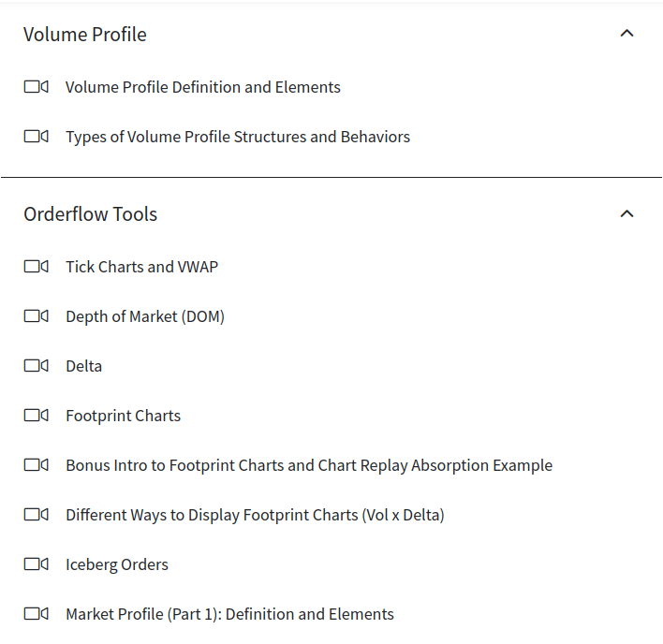Open Market Profile (Part 1): Definition and Elements
This screenshot has height=644, width=663.
pos(229,614)
